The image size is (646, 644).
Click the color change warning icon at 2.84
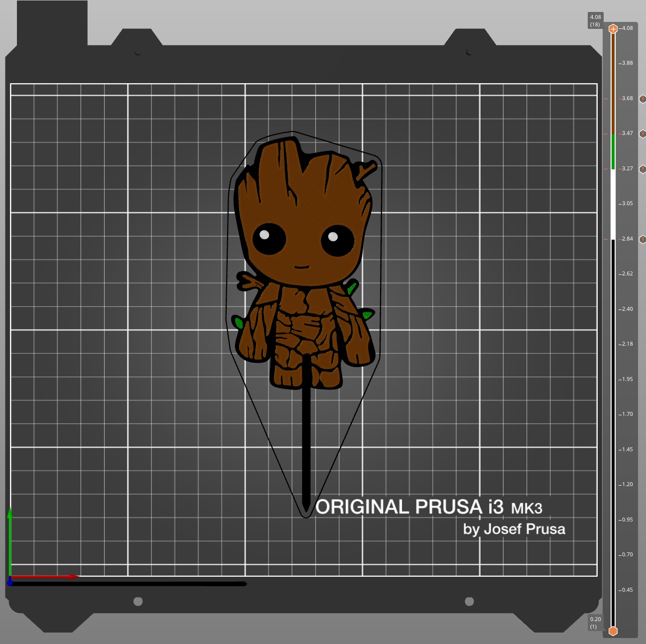coord(643,240)
